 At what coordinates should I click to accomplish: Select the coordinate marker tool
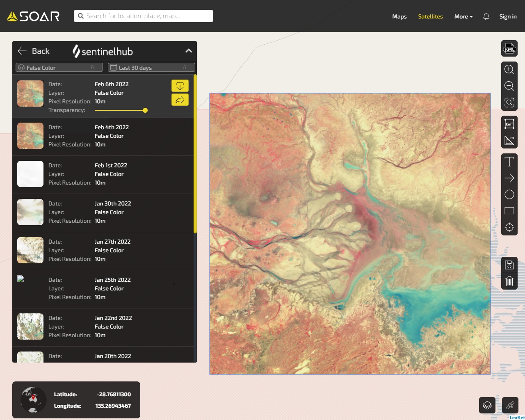click(x=509, y=227)
